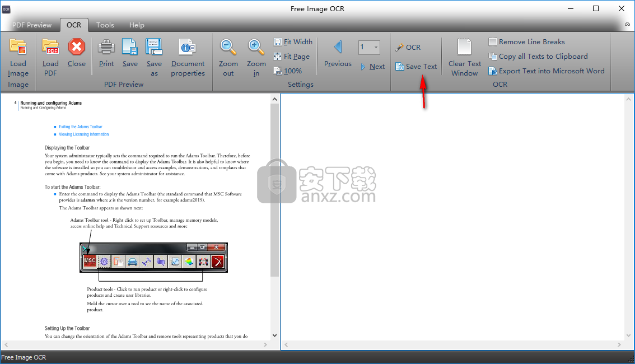Image resolution: width=635 pixels, height=364 pixels.
Task: Switch to the PDF Preview tab
Action: tap(32, 25)
